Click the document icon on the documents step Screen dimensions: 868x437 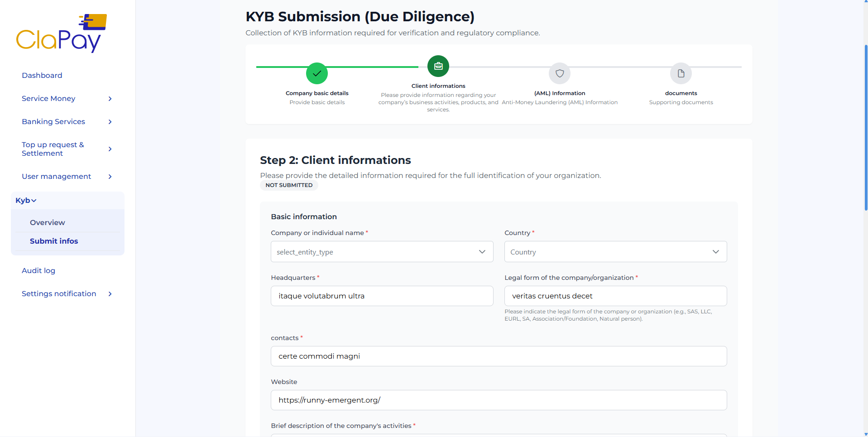681,73
